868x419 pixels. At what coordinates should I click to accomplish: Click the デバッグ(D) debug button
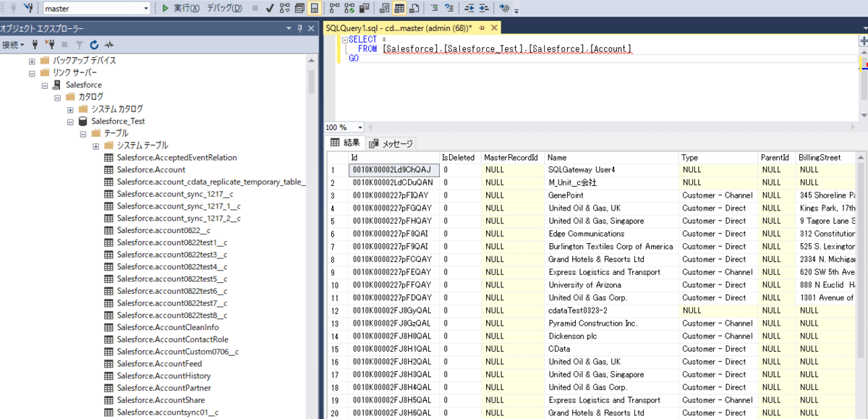(224, 8)
